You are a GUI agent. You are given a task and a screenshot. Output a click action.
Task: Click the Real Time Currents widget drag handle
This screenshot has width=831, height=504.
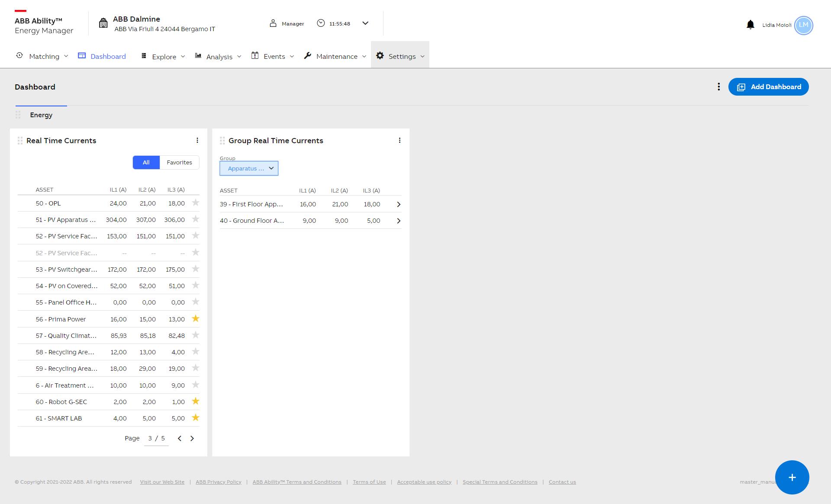20,141
